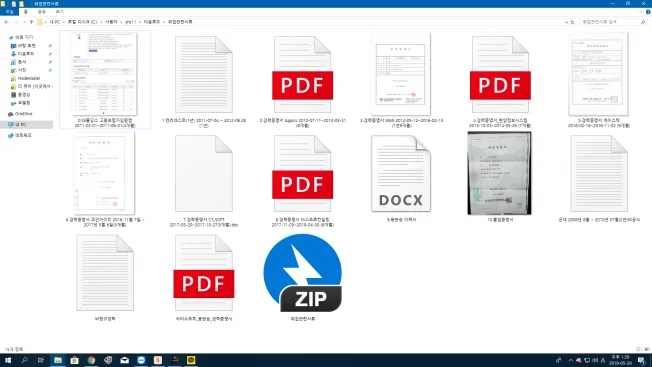Viewport: 652px width, 367px height.
Task: Select the PDF dated 2013-10-01~2014-05-26
Action: coord(500,74)
